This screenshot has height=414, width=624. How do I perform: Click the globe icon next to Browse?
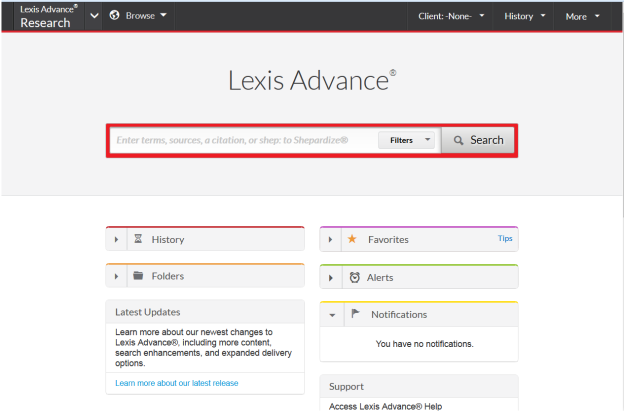114,15
